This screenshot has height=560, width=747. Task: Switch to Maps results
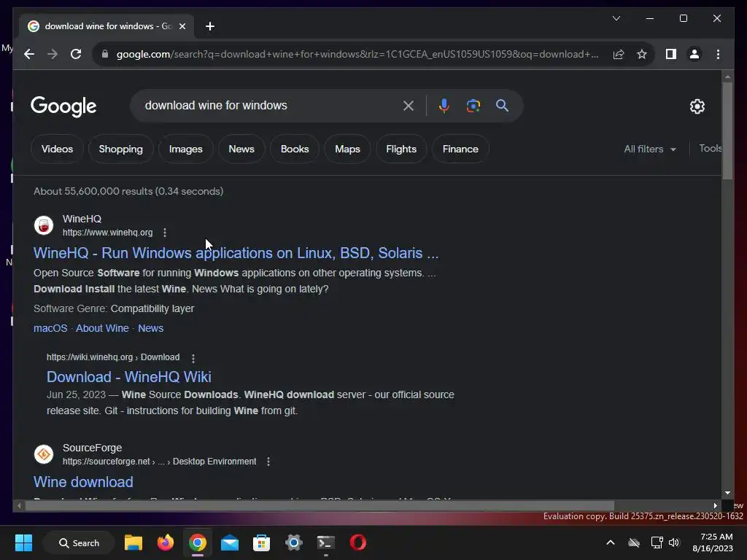click(x=347, y=149)
